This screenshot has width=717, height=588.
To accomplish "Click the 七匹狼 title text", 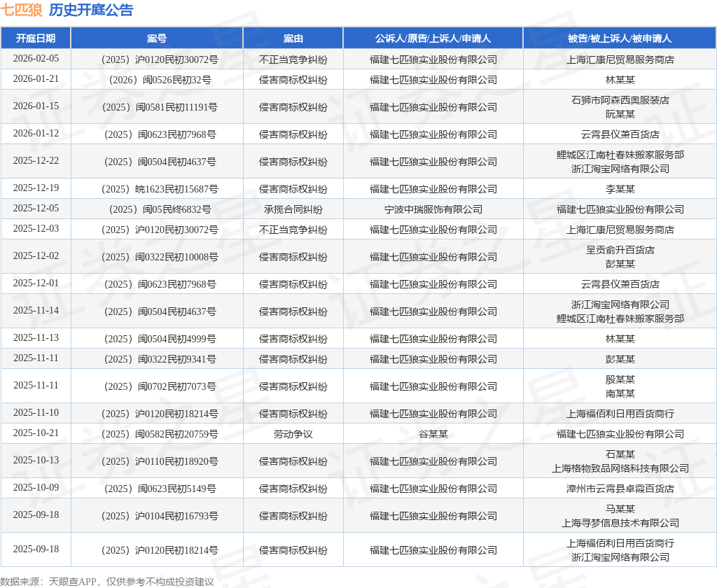I will coord(22,10).
